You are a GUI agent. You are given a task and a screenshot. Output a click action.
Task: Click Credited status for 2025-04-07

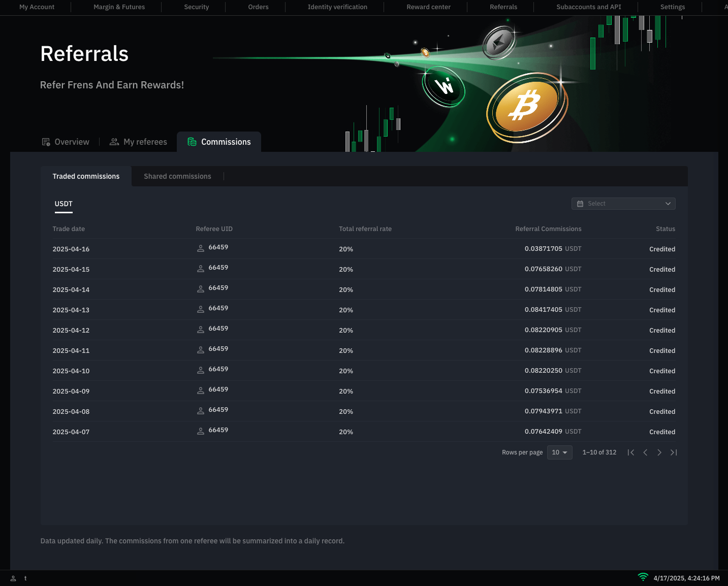[x=662, y=432]
